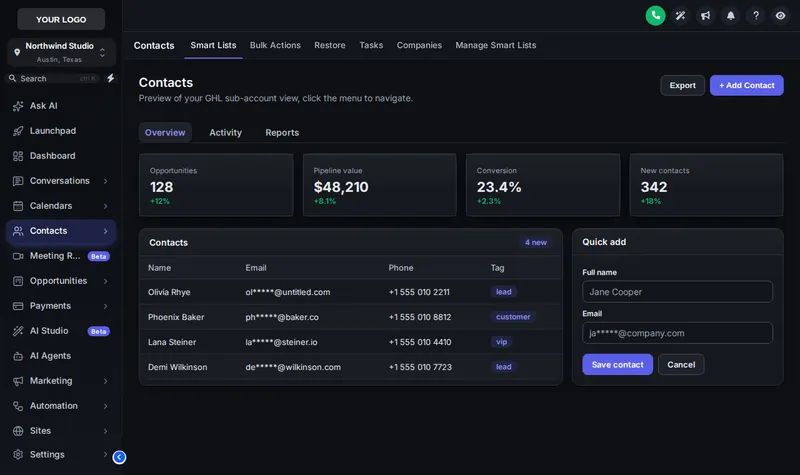Switch to the Smart Lists tab
Viewport: 800px width, 475px height.
pos(213,45)
